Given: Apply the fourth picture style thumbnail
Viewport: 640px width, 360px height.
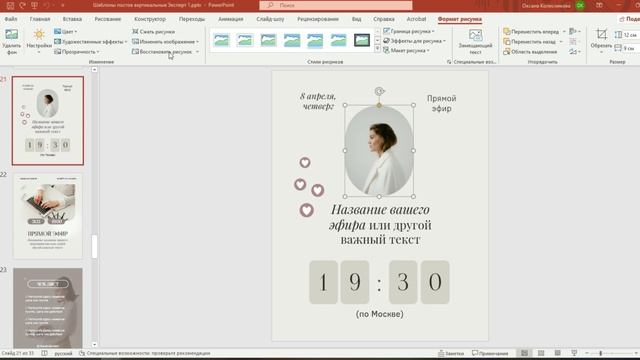Looking at the screenshot, I should click(x=292, y=40).
